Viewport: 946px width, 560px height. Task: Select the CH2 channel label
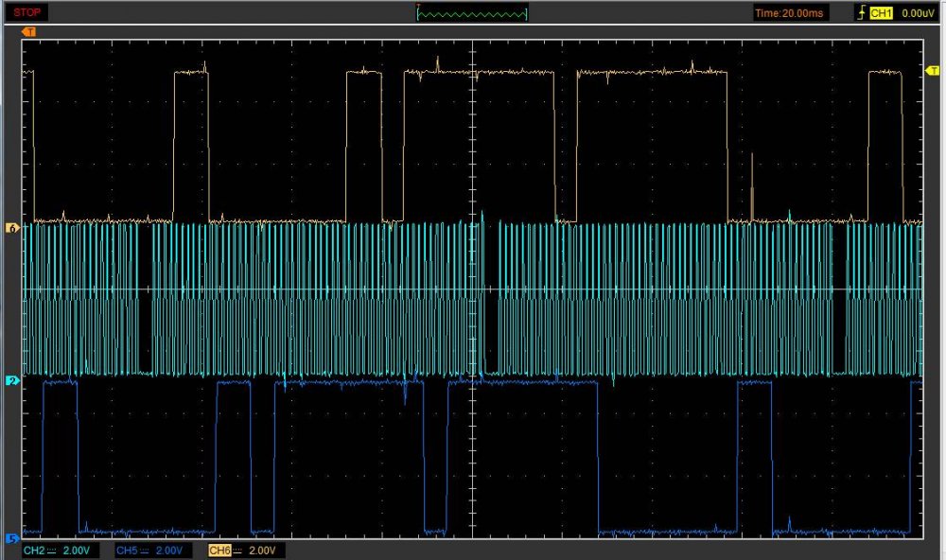point(34,551)
